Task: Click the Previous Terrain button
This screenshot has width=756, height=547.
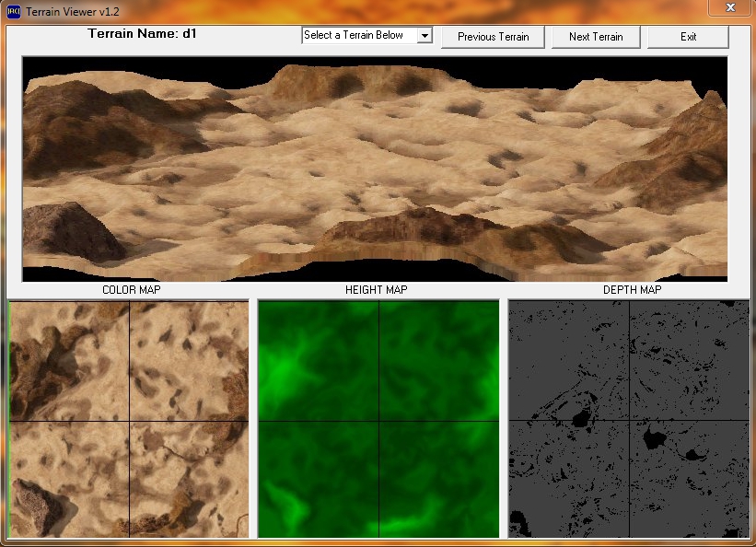Action: click(x=493, y=37)
